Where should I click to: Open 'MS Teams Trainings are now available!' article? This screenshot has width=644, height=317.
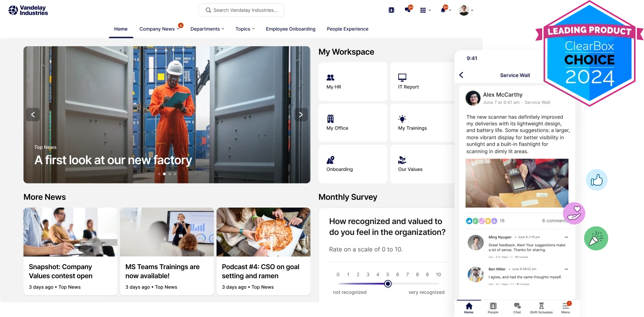[163, 272]
